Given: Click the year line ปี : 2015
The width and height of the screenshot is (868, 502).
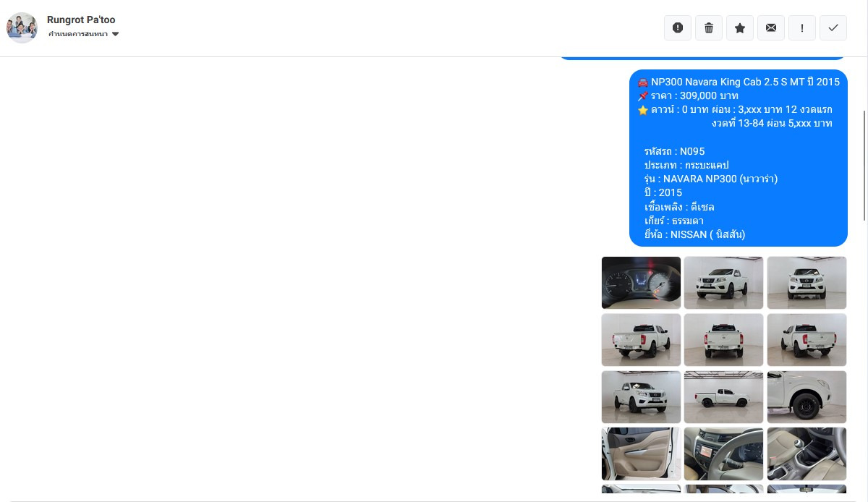Looking at the screenshot, I should pyautogui.click(x=663, y=192).
